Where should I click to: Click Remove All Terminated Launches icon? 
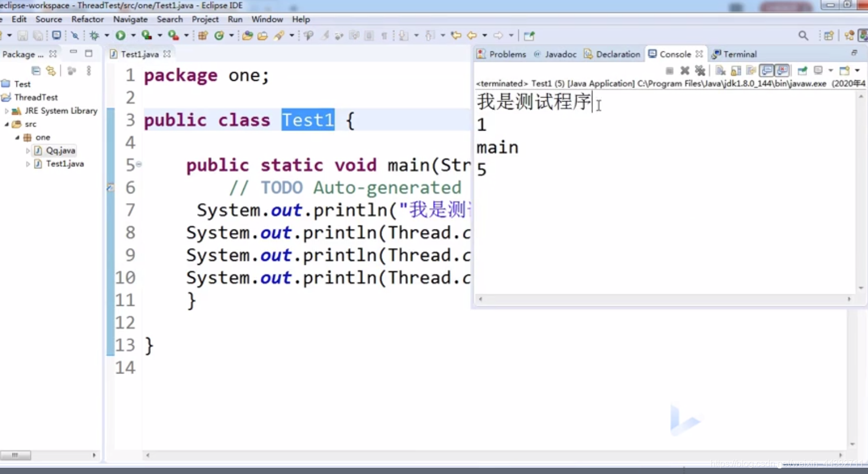[x=700, y=71]
